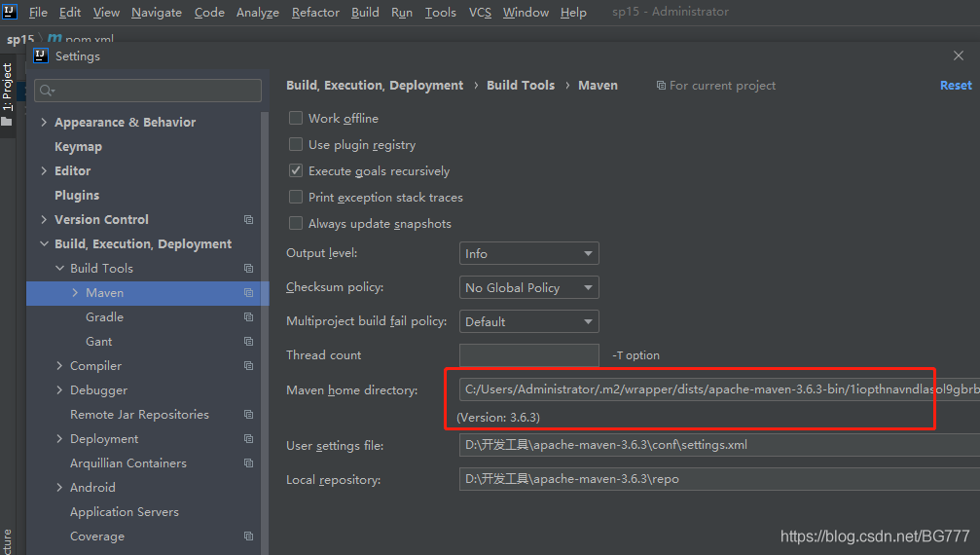Open the Refactor menu
This screenshot has width=980, height=555.
coord(315,12)
